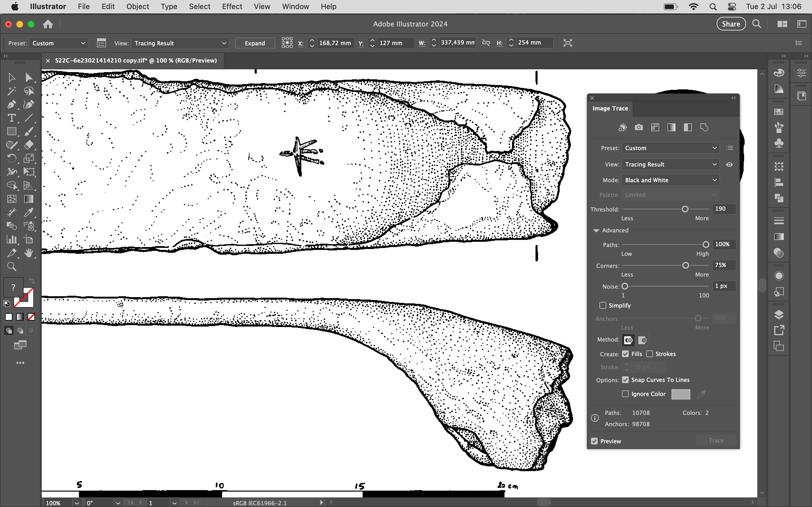Enable the Simplify checkbox

(603, 306)
